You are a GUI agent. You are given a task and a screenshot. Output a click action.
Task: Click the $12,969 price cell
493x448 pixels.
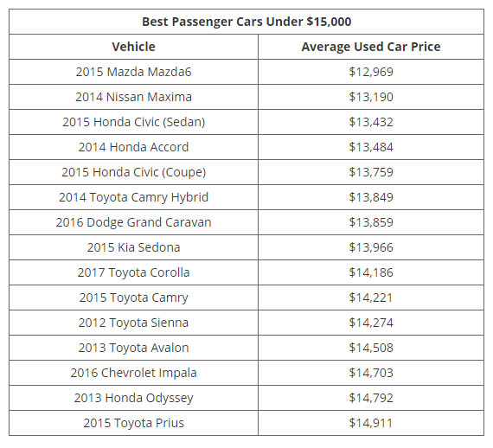(x=371, y=72)
